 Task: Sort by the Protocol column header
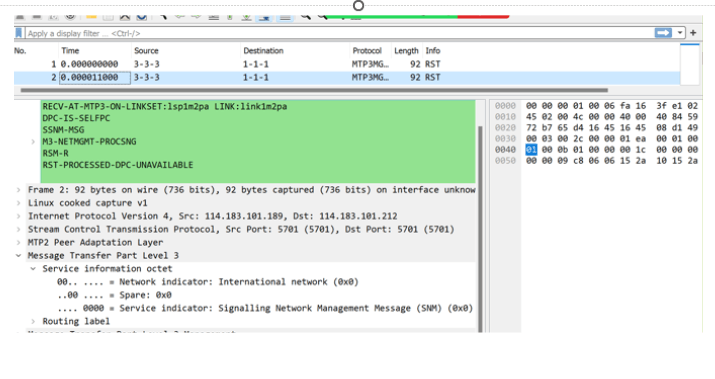pos(367,51)
